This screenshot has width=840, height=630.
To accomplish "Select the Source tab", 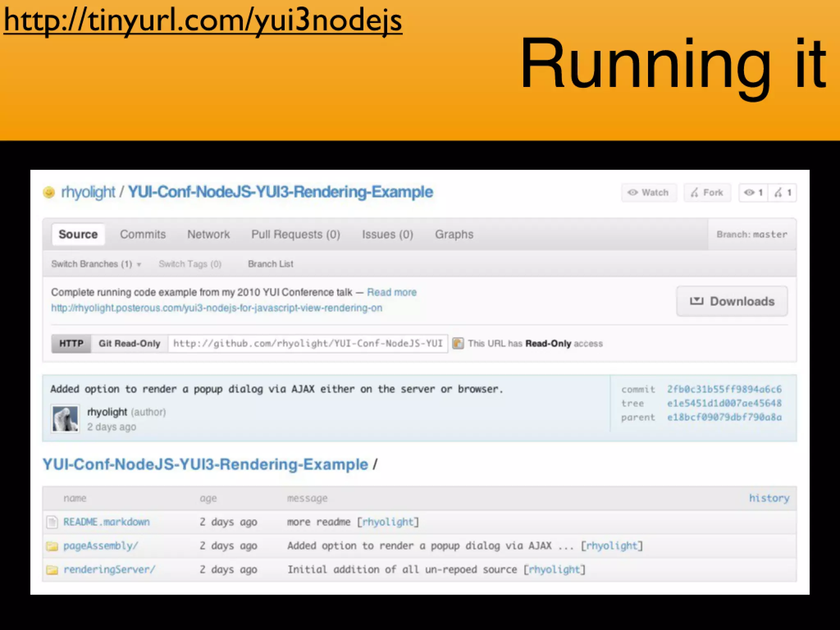I will pos(78,234).
